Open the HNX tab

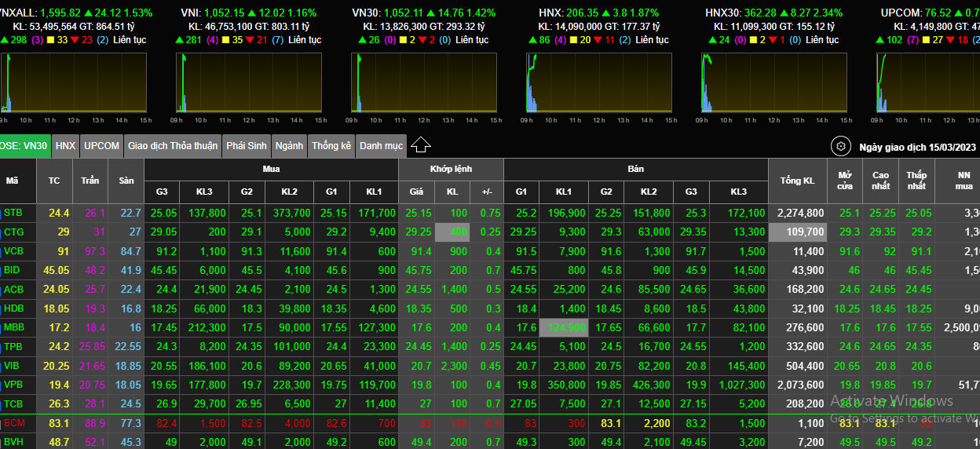(66, 146)
